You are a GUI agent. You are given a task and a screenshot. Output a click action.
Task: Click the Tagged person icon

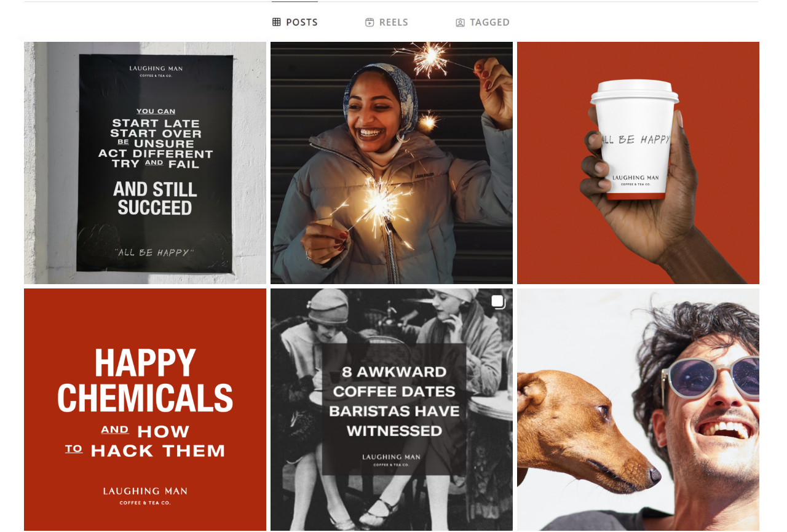pos(460,23)
